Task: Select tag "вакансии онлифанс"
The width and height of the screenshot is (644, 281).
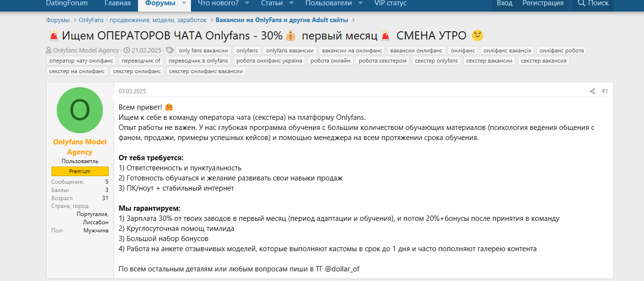Action: tap(416, 51)
